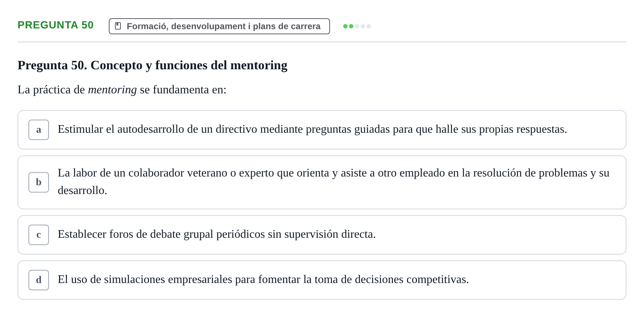Click the last grey difficulty dot
Viewport: 644px width, 318px height.
point(369,26)
